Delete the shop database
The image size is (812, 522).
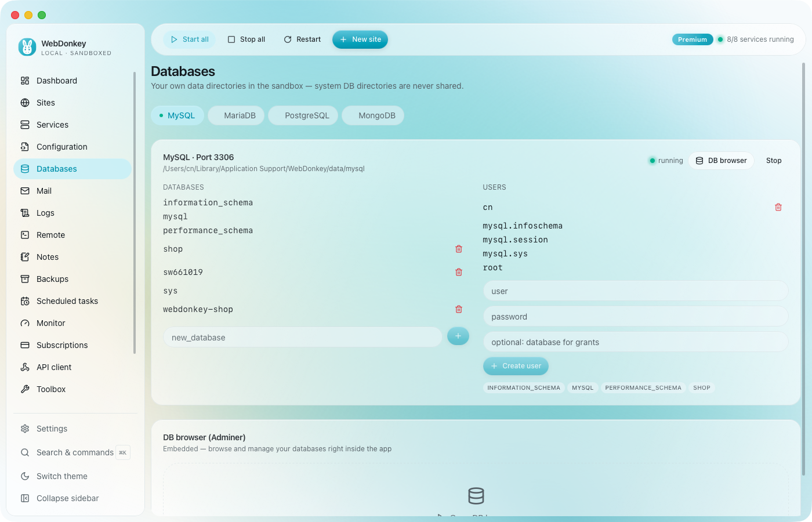(x=459, y=249)
